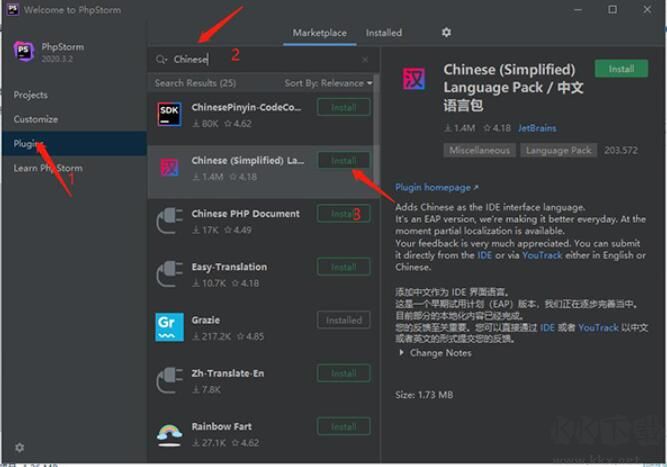The height and width of the screenshot is (467, 667).
Task: Open Projects in the sidebar
Action: pyautogui.click(x=31, y=95)
